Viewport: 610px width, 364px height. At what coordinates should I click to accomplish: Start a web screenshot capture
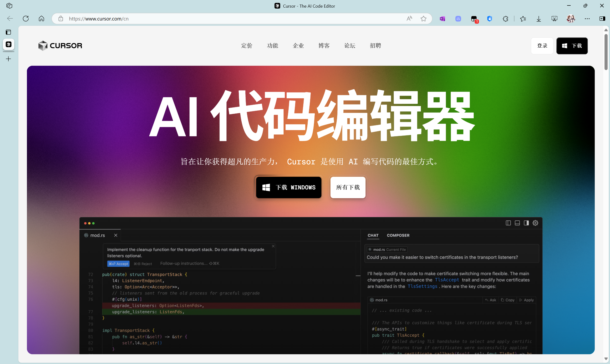pos(554,19)
